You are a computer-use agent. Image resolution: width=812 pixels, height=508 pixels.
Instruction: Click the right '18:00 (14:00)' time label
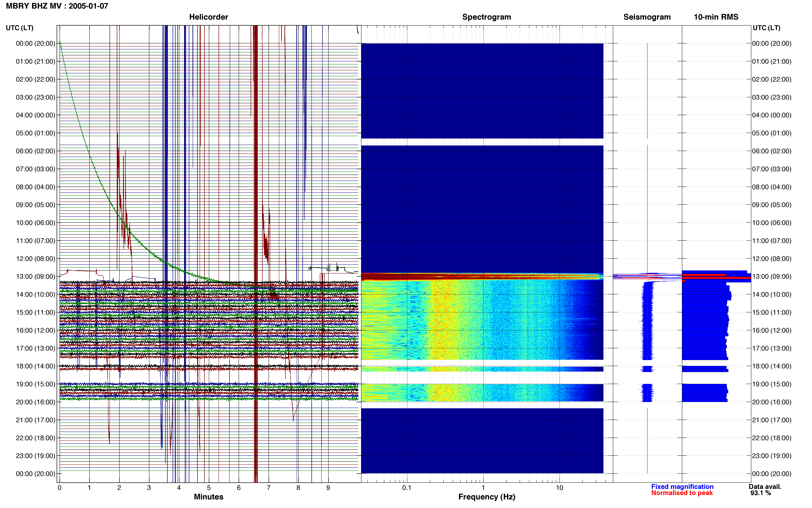pyautogui.click(x=772, y=366)
